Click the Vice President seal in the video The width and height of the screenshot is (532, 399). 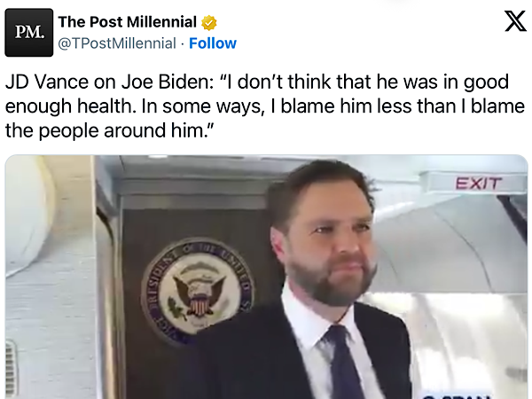(x=197, y=290)
